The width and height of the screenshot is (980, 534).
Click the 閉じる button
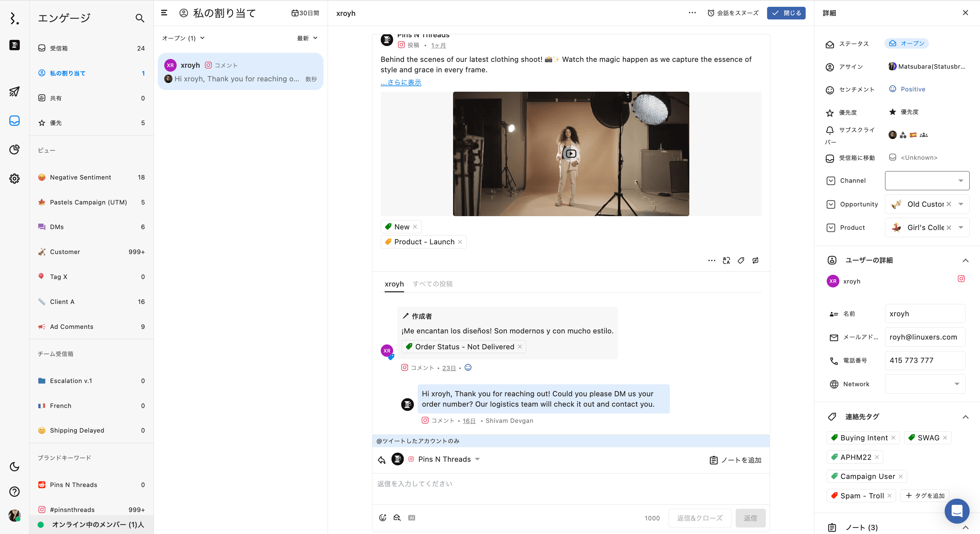[x=786, y=13]
